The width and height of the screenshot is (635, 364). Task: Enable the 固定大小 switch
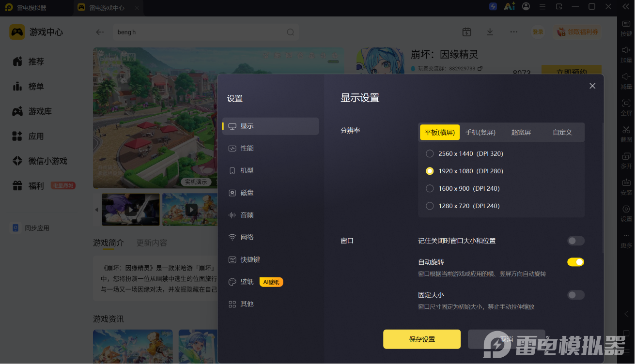(x=576, y=295)
